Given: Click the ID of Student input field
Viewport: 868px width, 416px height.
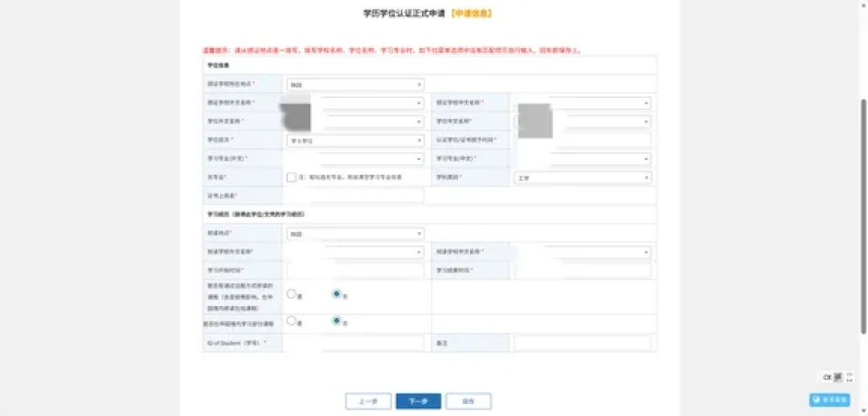Looking at the screenshot, I should (355, 343).
